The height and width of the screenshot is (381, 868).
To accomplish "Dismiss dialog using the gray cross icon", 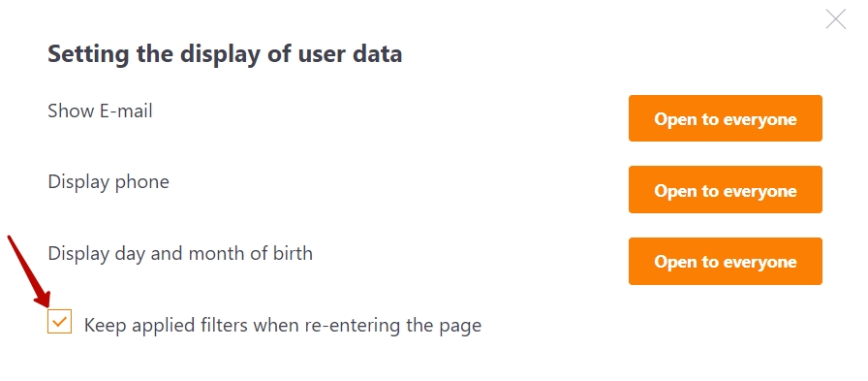I will (835, 19).
